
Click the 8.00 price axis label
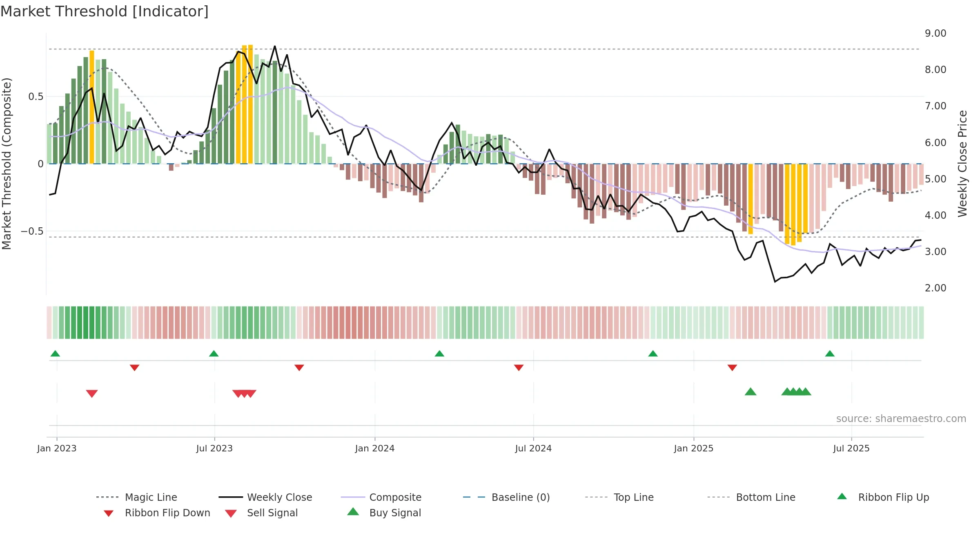(x=935, y=70)
